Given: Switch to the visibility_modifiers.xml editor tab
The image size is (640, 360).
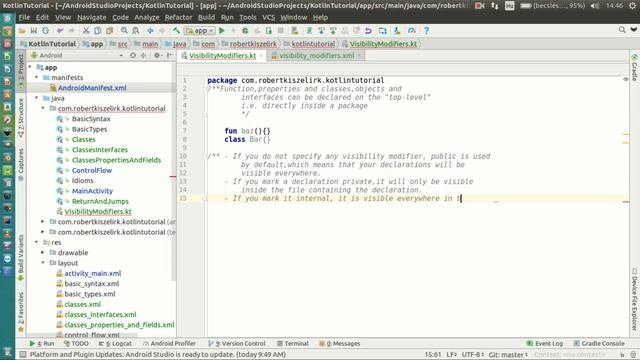Looking at the screenshot, I should pos(317,56).
